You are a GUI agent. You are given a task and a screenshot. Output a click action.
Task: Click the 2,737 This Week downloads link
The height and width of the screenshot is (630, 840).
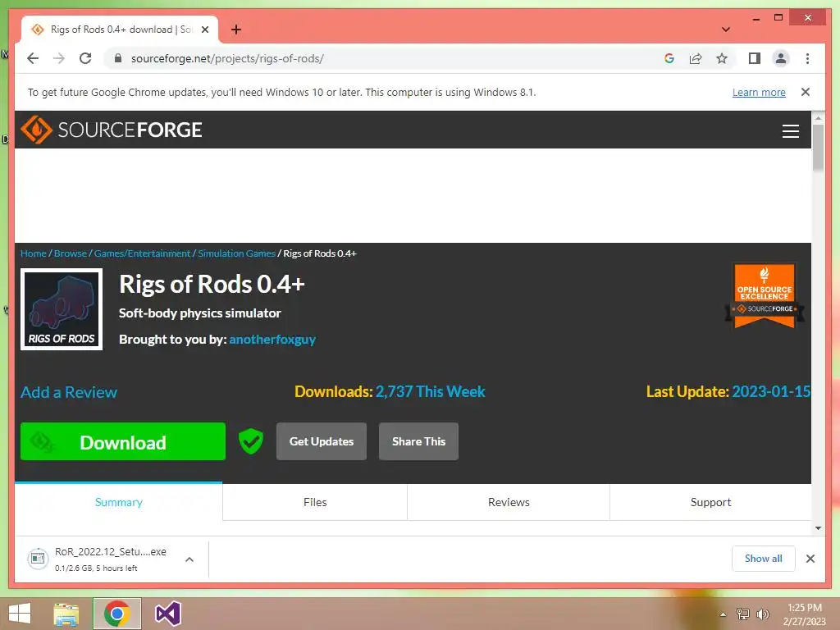click(x=430, y=391)
